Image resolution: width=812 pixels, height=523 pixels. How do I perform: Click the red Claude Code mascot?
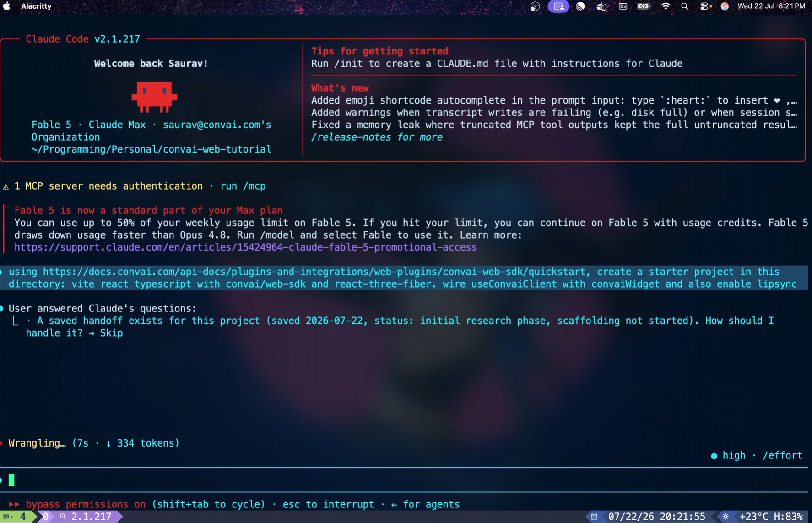pos(154,97)
